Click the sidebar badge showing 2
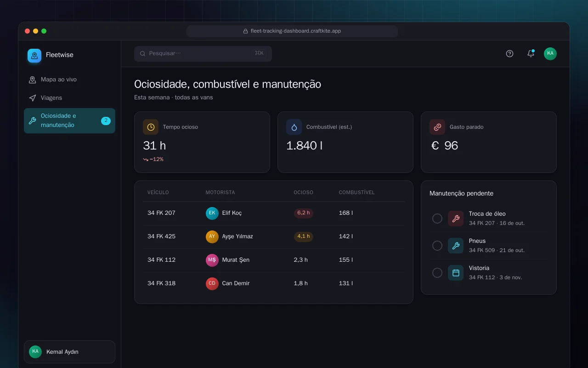 point(106,121)
